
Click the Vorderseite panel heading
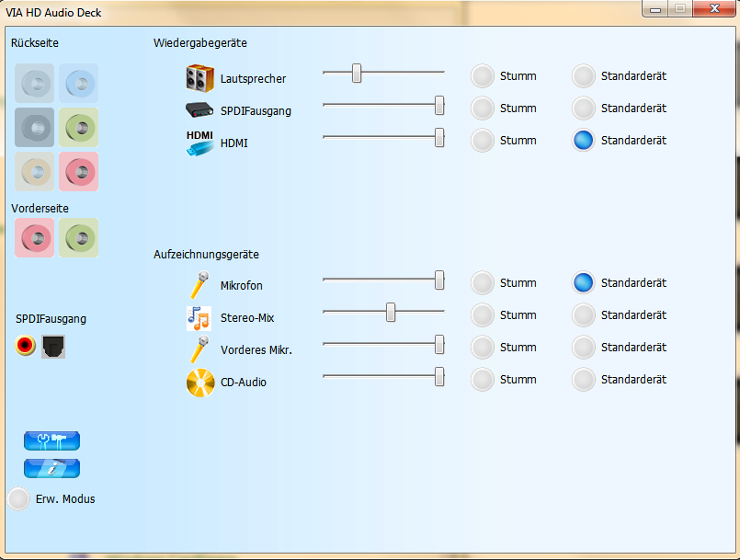tap(40, 208)
